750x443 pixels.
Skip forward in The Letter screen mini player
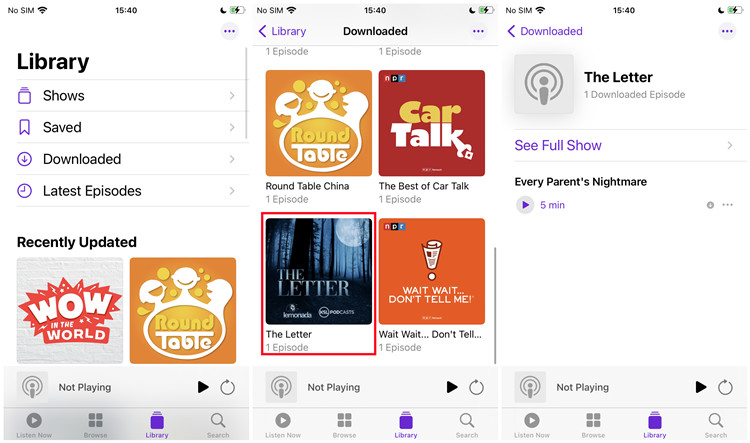725,387
